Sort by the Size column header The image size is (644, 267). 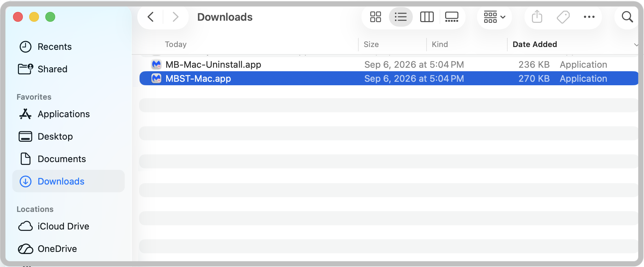pos(371,44)
